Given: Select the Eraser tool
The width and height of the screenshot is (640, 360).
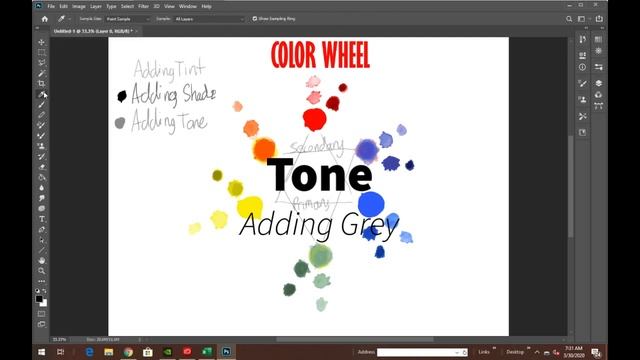Looking at the screenshot, I should click(42, 167).
